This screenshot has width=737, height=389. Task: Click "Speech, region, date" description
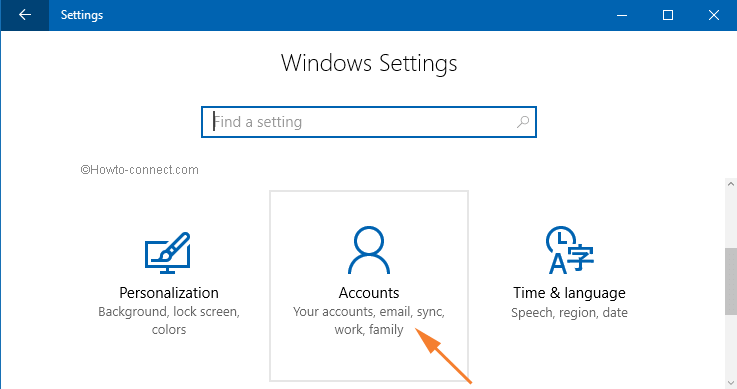(569, 312)
